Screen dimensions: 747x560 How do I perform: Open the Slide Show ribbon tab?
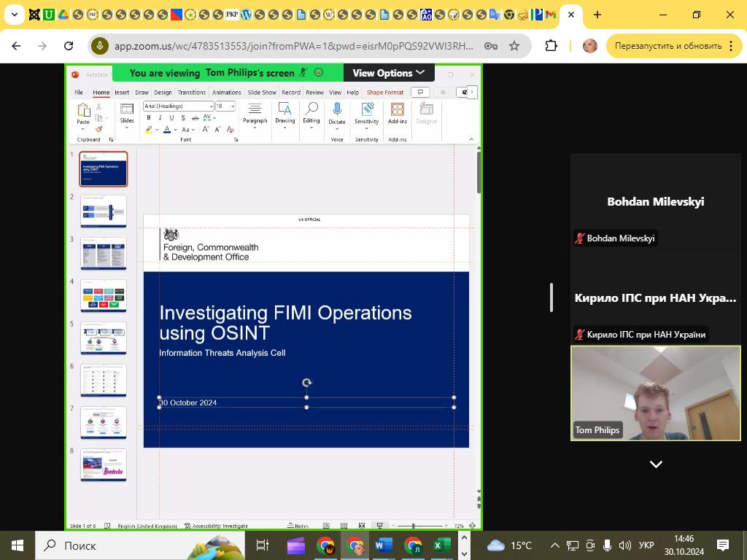coord(262,93)
